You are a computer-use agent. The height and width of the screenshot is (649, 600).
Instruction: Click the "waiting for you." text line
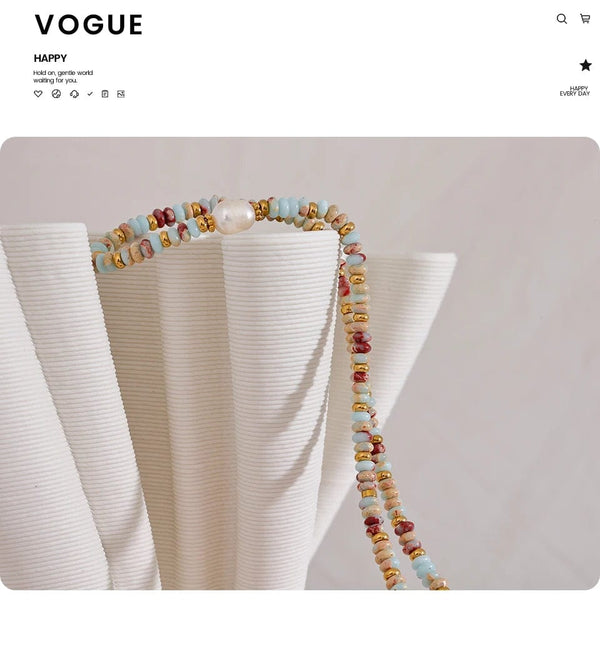[55, 80]
